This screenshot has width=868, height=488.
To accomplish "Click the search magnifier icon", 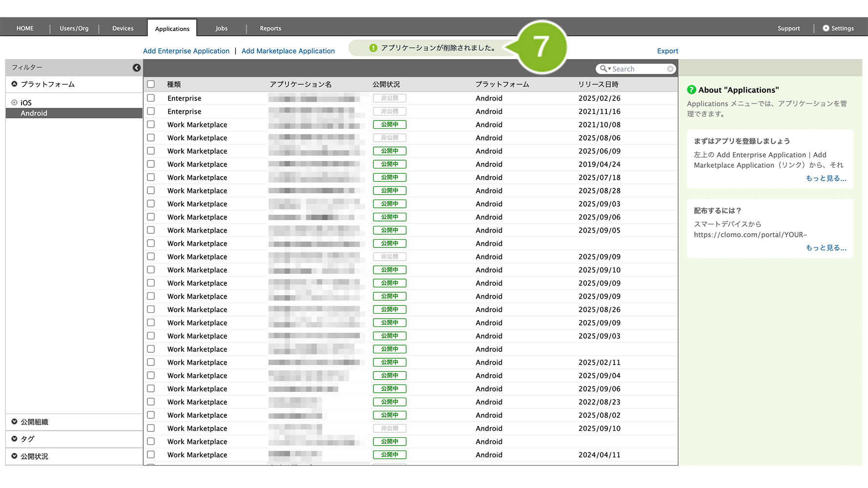I will point(604,69).
